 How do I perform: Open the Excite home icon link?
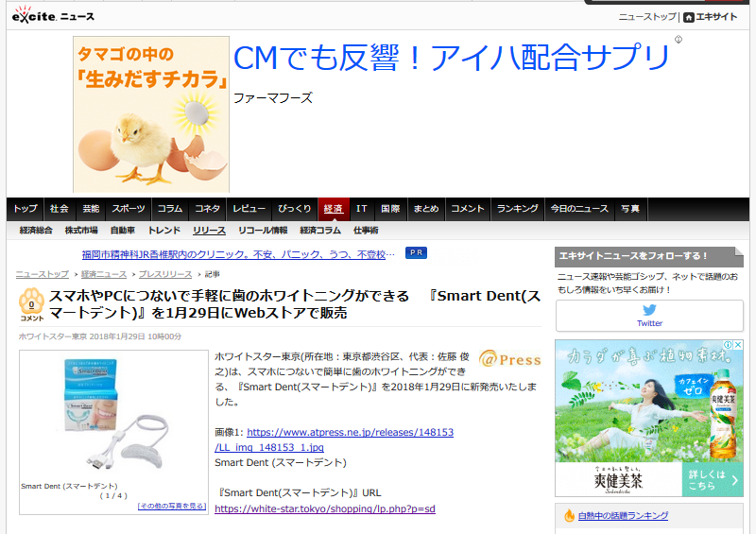coord(689,17)
